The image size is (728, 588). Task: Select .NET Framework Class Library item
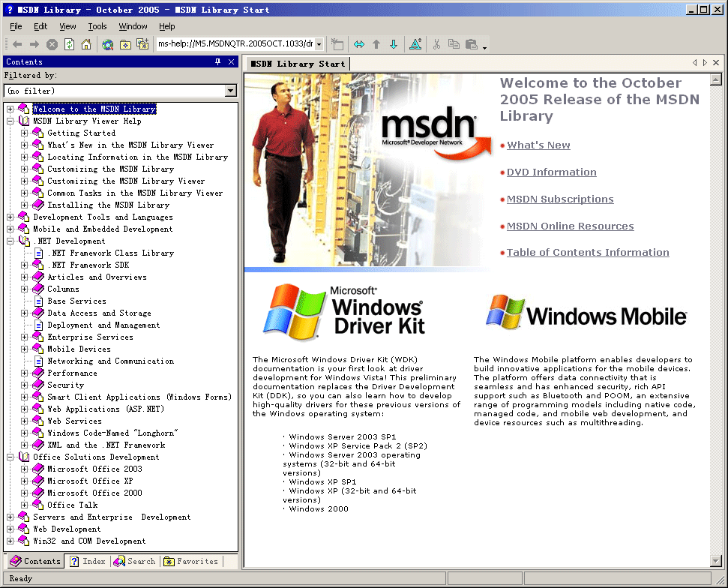point(110,253)
